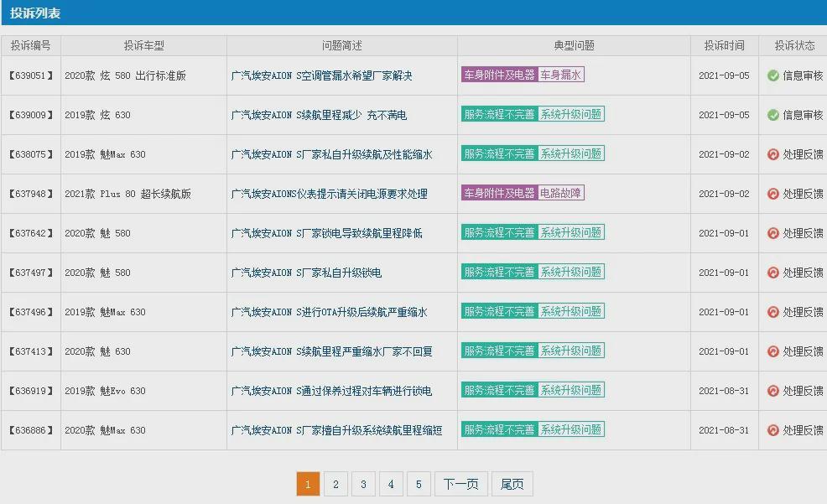Click 车身漏水 tag in row 639051
The height and width of the screenshot is (504, 827).
point(560,75)
